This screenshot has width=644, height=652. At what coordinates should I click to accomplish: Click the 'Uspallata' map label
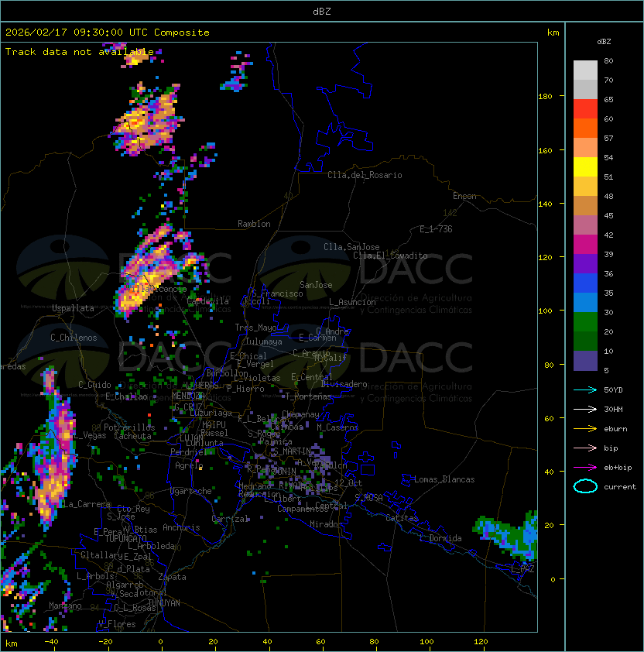tap(73, 308)
